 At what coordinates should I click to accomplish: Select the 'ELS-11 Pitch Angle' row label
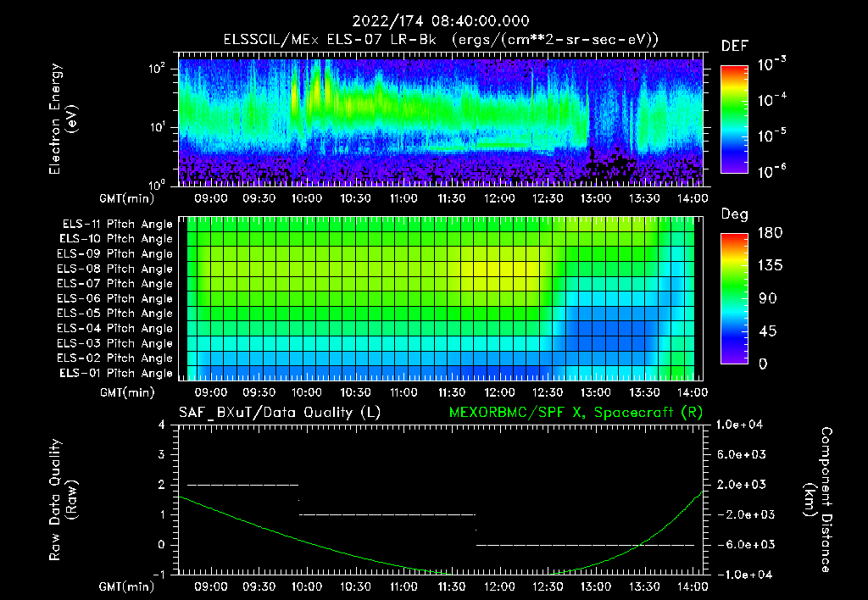click(117, 225)
